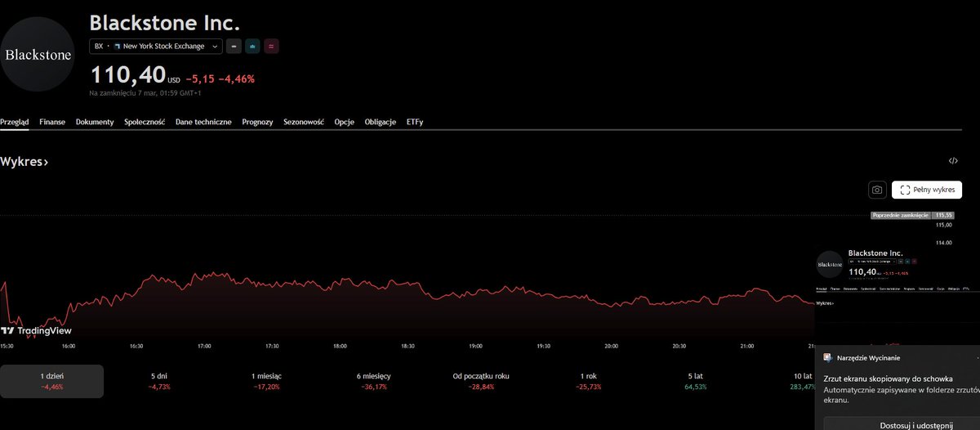
Task: Open the Prognozy tab
Action: [257, 122]
